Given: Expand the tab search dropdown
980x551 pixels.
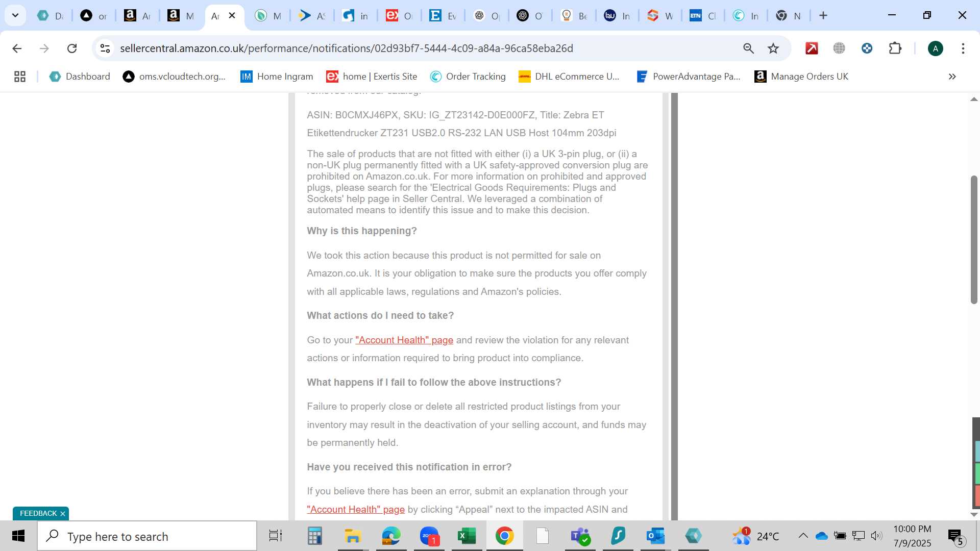Looking at the screenshot, I should point(15,15).
